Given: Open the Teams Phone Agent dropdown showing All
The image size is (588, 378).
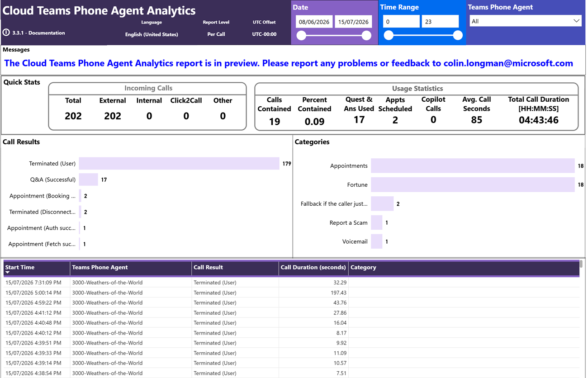Looking at the screenshot, I should pos(525,21).
